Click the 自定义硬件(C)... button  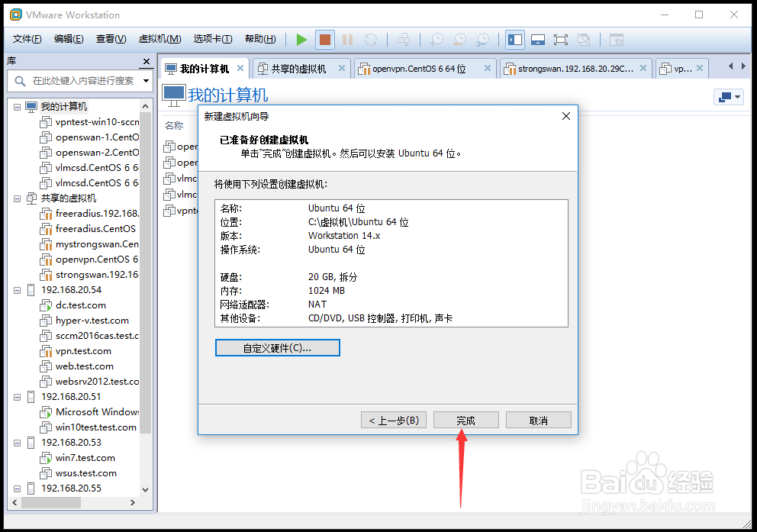pyautogui.click(x=278, y=348)
